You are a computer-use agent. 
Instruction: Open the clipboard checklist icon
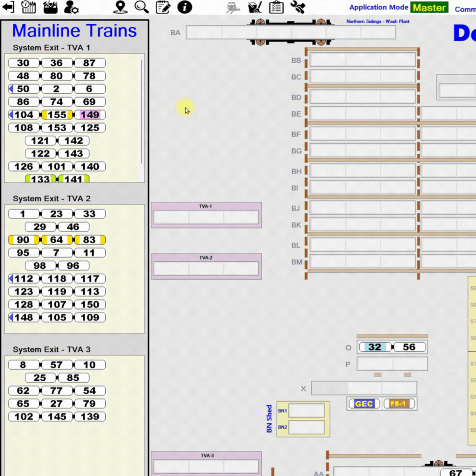(x=276, y=7)
